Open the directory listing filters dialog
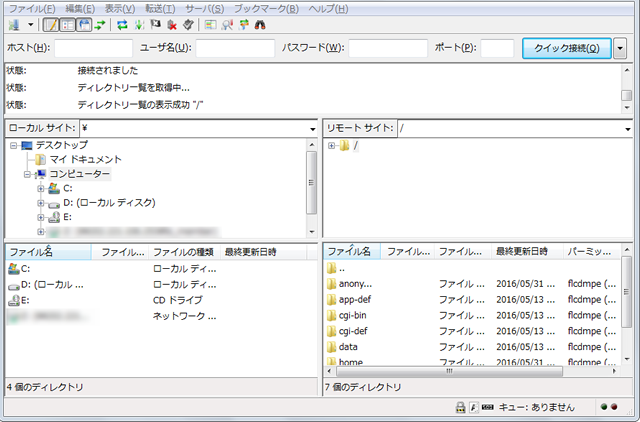 (211, 25)
